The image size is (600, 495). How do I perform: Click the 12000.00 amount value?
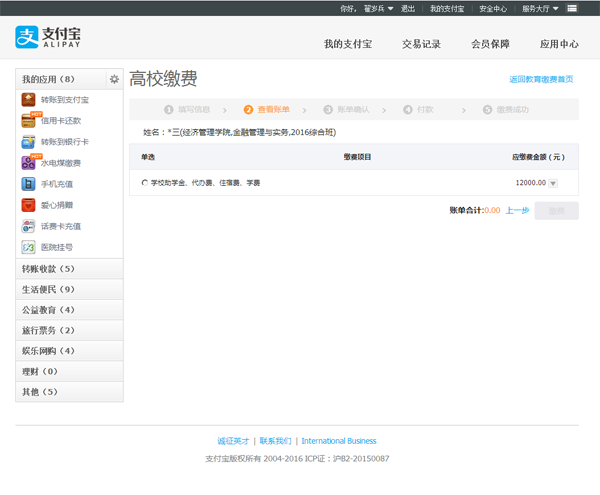[x=530, y=183]
